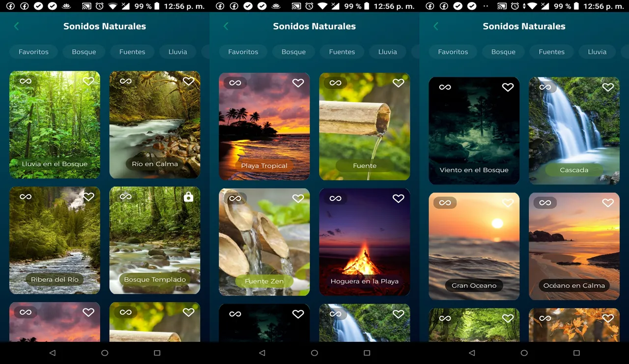
Task: Open the Cascada waterfall card
Action: (574, 131)
